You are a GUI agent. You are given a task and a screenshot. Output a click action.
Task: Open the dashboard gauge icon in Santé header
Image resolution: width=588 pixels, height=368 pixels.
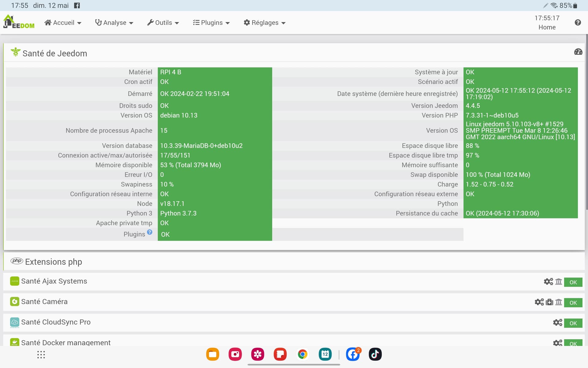[578, 52]
